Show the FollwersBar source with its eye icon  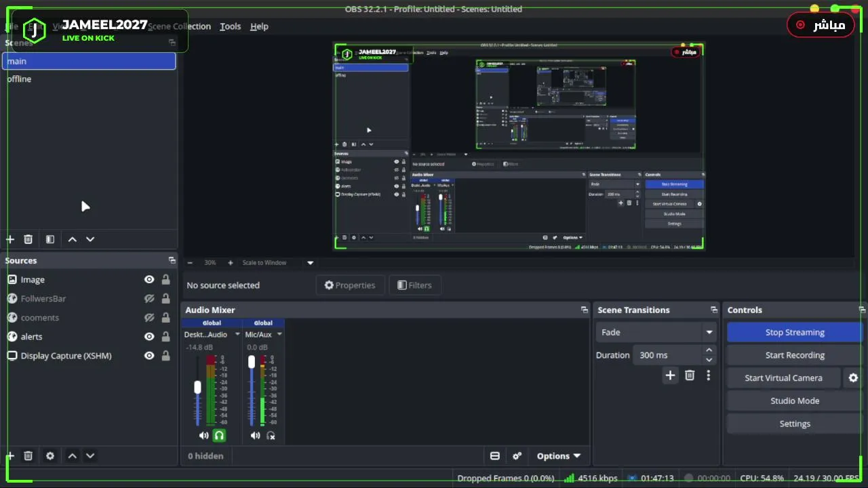pos(149,298)
